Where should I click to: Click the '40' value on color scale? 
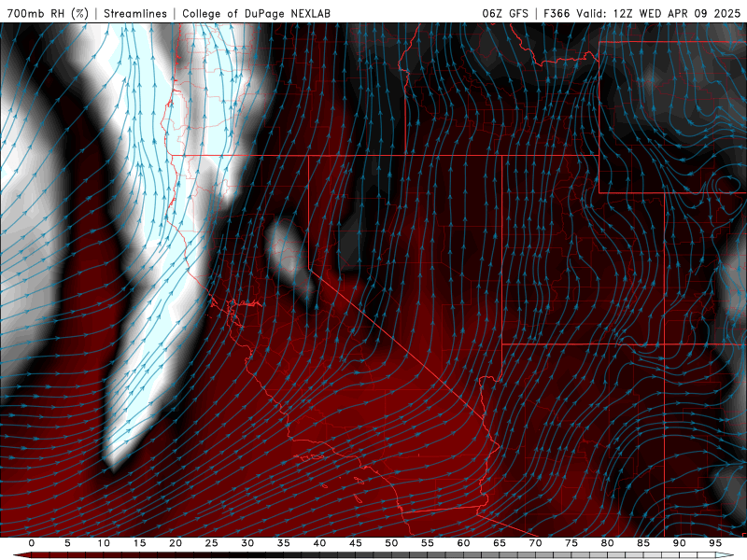319,543
